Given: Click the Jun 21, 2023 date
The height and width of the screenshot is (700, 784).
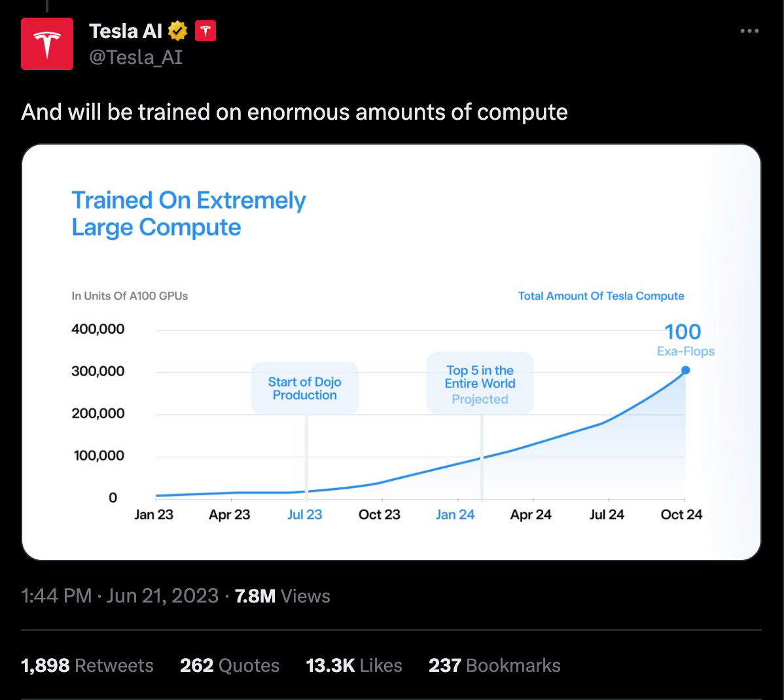Looking at the screenshot, I should coord(162,596).
